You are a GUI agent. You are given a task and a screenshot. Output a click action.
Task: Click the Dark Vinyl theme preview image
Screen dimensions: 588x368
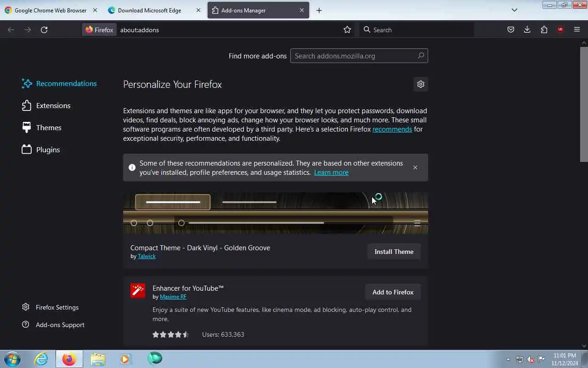[276, 213]
